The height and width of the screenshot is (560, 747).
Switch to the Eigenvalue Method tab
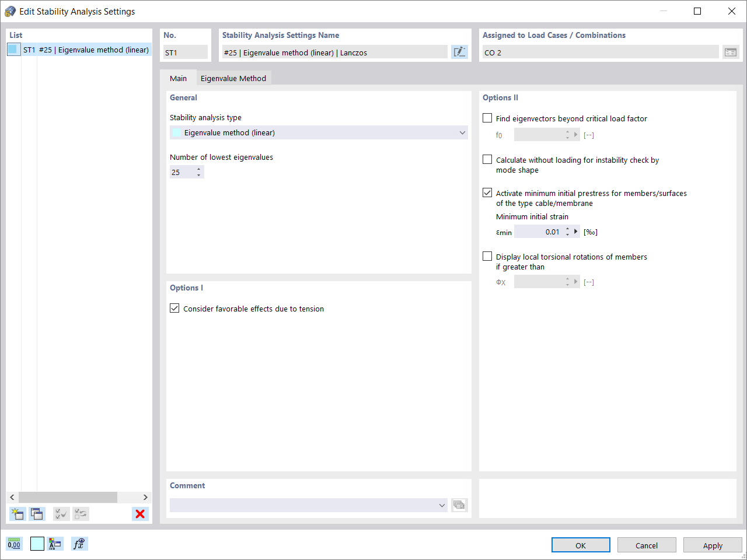(x=233, y=78)
